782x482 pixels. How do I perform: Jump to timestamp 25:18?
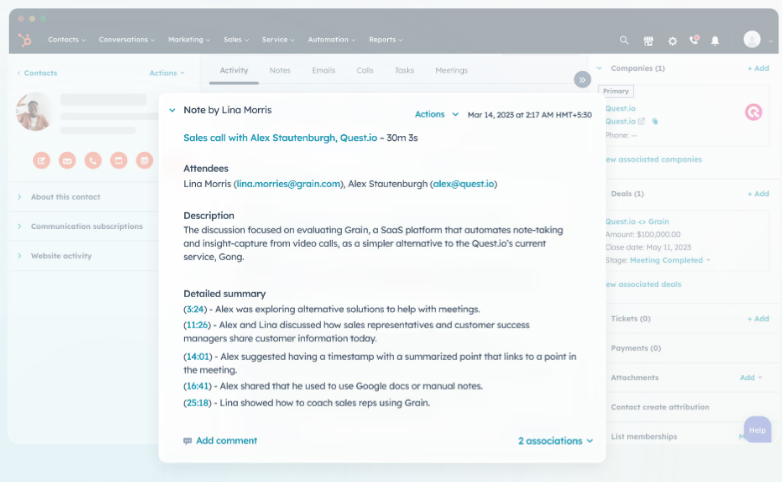tap(197, 403)
